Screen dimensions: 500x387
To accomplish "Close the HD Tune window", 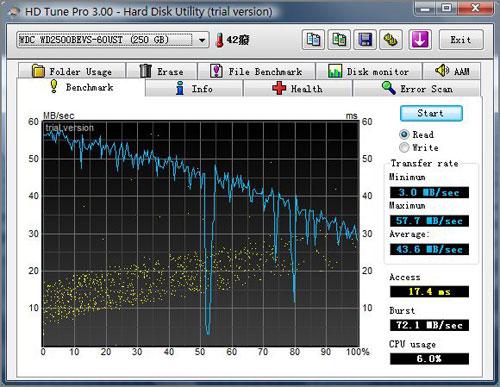I will [475, 8].
